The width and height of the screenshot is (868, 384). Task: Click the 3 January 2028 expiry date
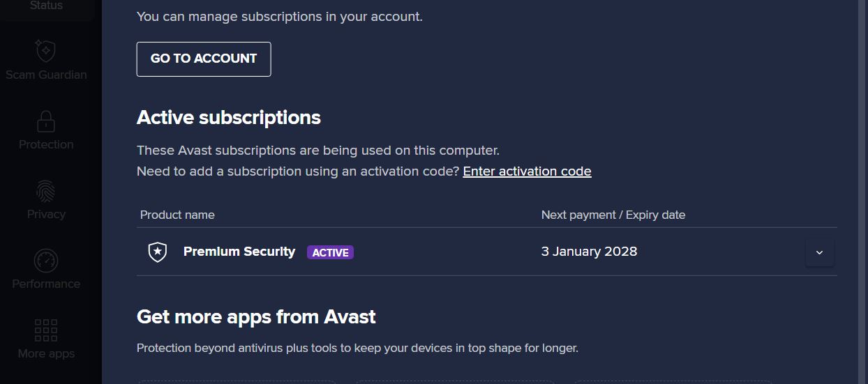pyautogui.click(x=589, y=252)
